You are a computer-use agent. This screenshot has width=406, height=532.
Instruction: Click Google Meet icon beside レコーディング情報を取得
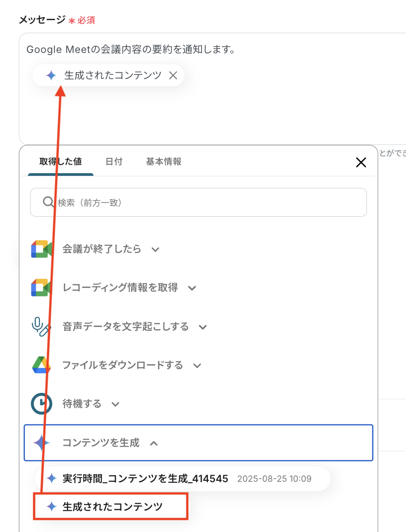(41, 288)
